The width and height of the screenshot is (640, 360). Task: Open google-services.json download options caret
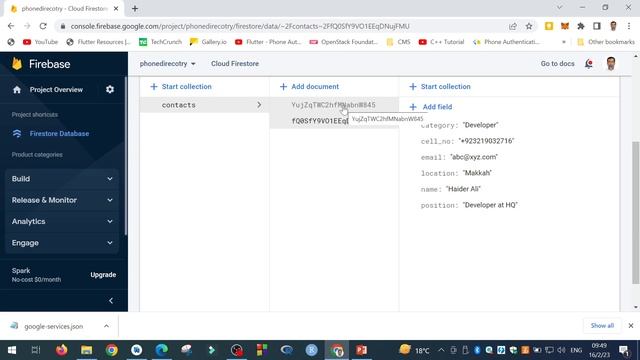tap(106, 326)
